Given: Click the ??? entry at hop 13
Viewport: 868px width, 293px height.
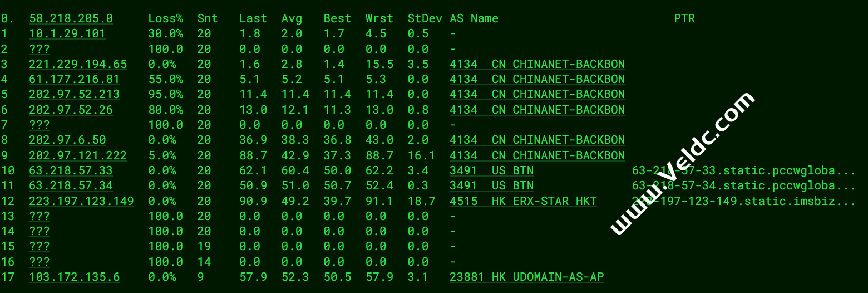Looking at the screenshot, I should click(x=40, y=216).
